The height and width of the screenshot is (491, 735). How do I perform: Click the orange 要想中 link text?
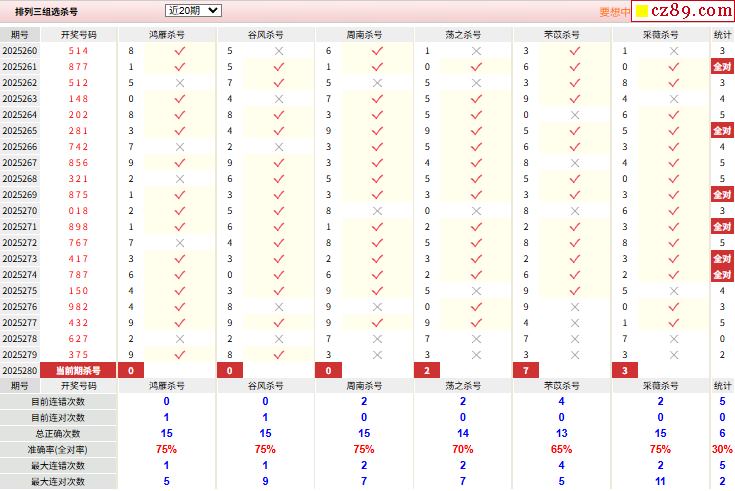(614, 13)
